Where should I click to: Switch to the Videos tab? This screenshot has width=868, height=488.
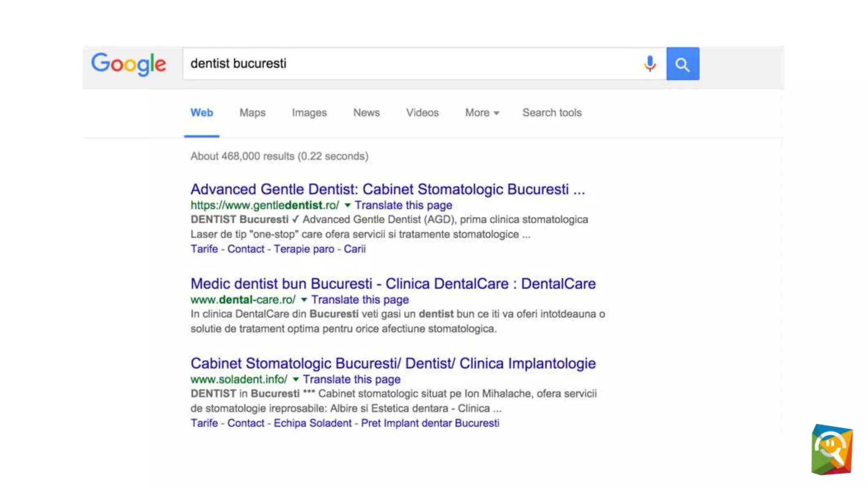(422, 113)
